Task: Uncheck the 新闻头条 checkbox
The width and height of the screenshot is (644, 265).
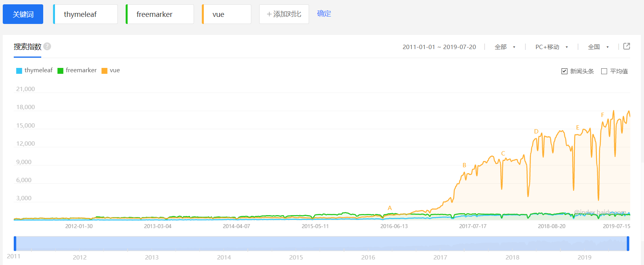Action: 564,71
